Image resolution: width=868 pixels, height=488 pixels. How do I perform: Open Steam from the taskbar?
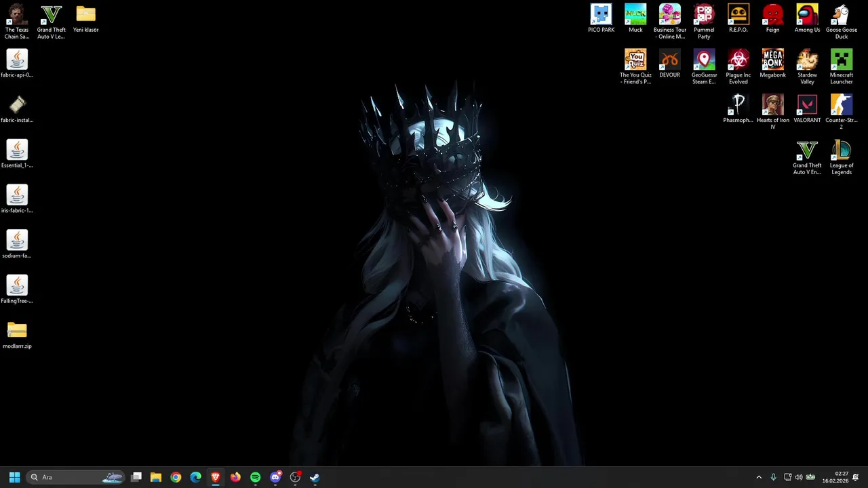coord(315,477)
